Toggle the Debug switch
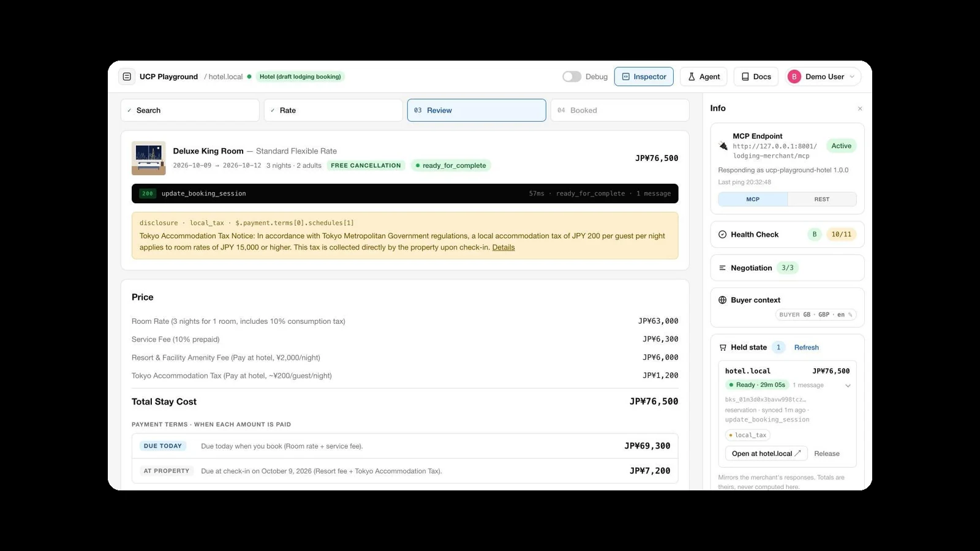Image resolution: width=980 pixels, height=551 pixels. pos(571,77)
